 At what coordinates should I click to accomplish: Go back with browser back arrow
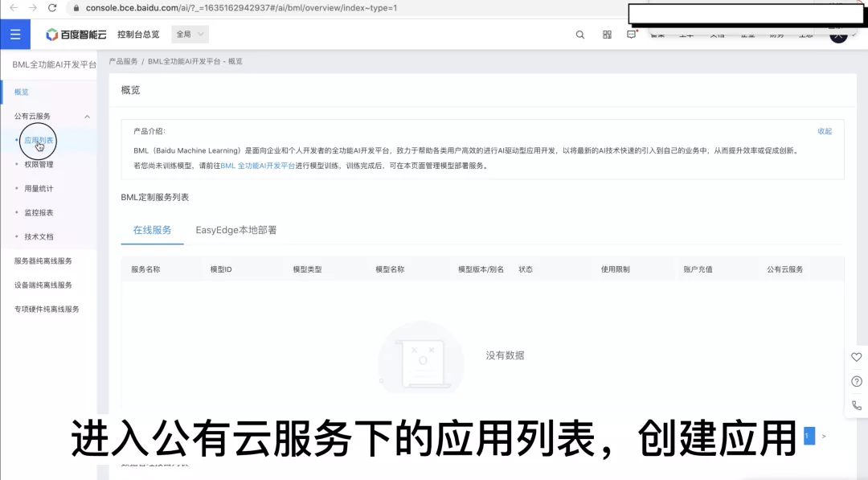click(14, 8)
